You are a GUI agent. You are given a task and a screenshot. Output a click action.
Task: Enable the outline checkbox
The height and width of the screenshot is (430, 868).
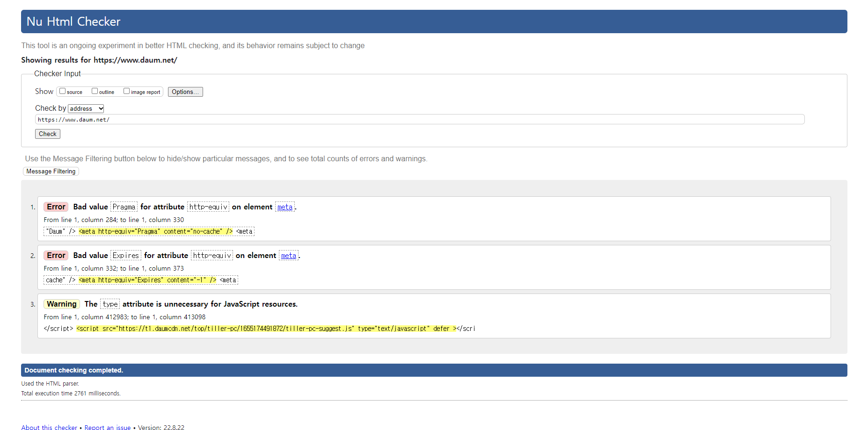click(95, 91)
